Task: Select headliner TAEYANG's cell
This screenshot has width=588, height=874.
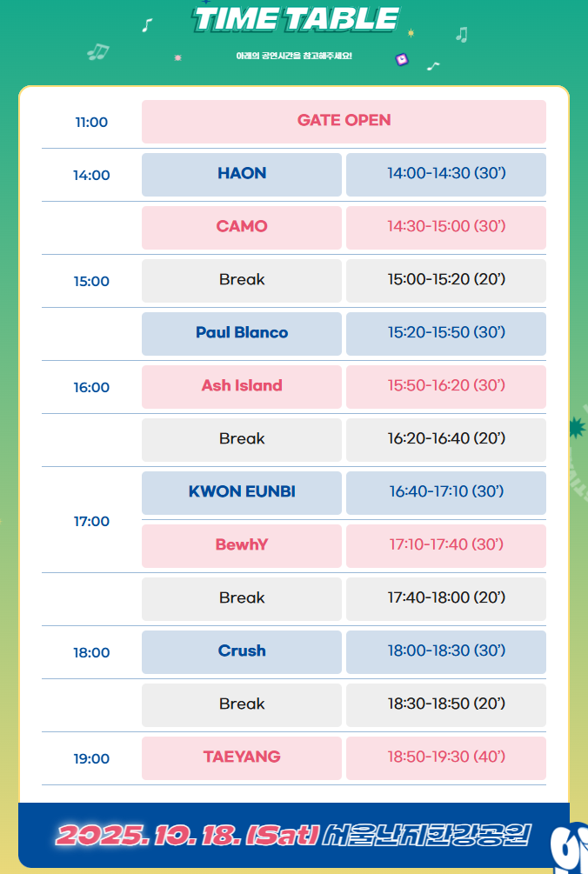Action: click(x=242, y=757)
